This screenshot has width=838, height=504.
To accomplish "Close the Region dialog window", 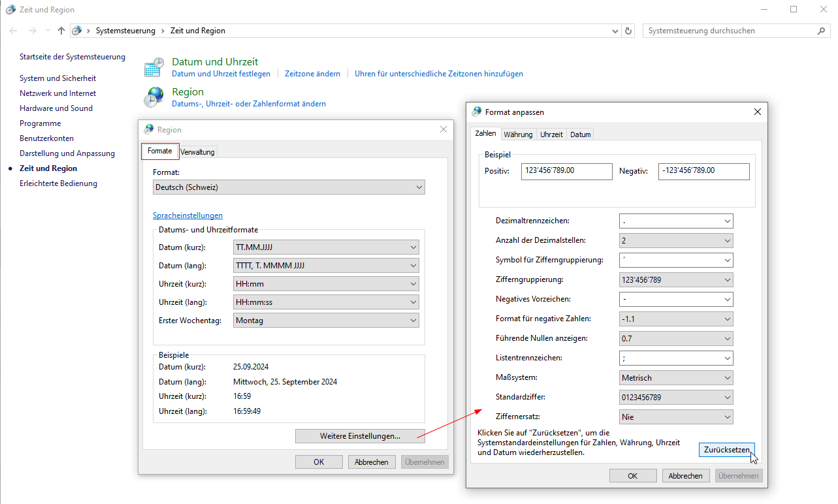I will click(x=443, y=129).
